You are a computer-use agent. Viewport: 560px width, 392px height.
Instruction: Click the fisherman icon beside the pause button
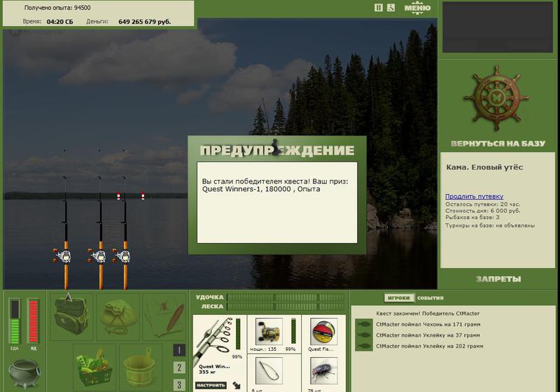(391, 8)
